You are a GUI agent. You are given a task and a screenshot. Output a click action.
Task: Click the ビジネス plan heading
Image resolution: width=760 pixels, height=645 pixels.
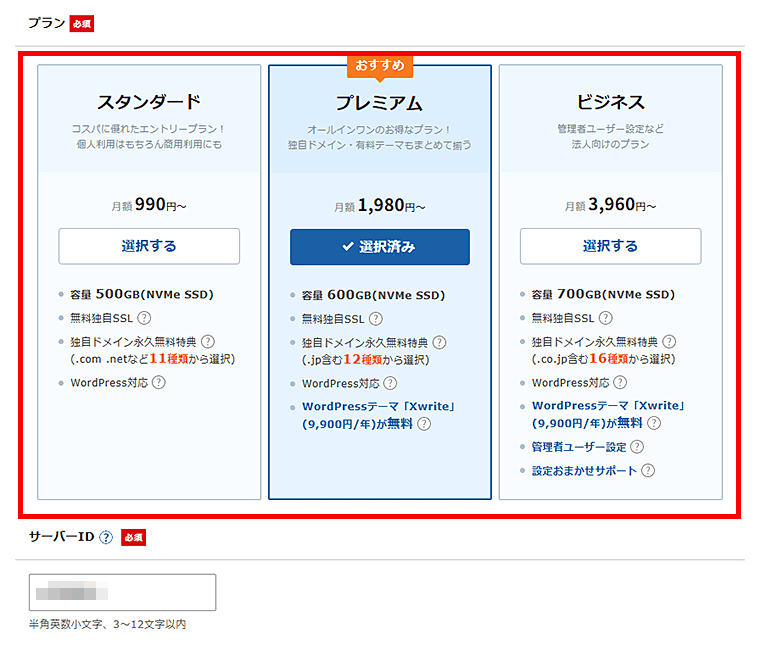(610, 102)
